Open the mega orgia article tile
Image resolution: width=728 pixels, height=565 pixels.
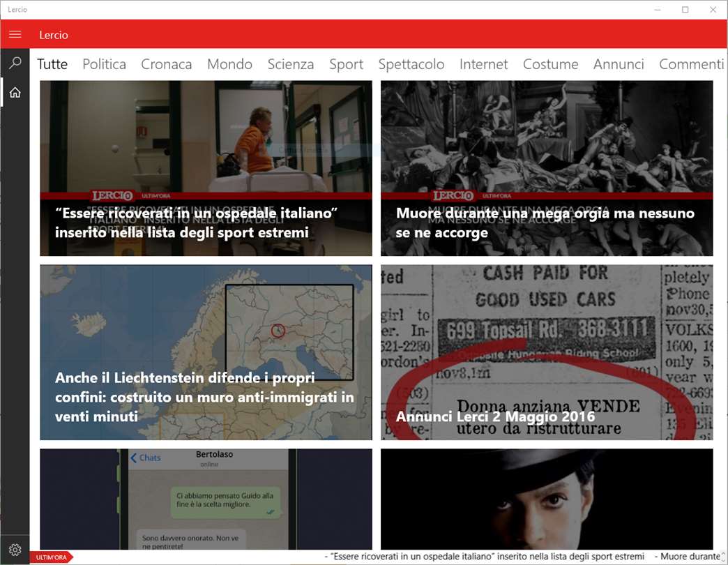coord(547,168)
